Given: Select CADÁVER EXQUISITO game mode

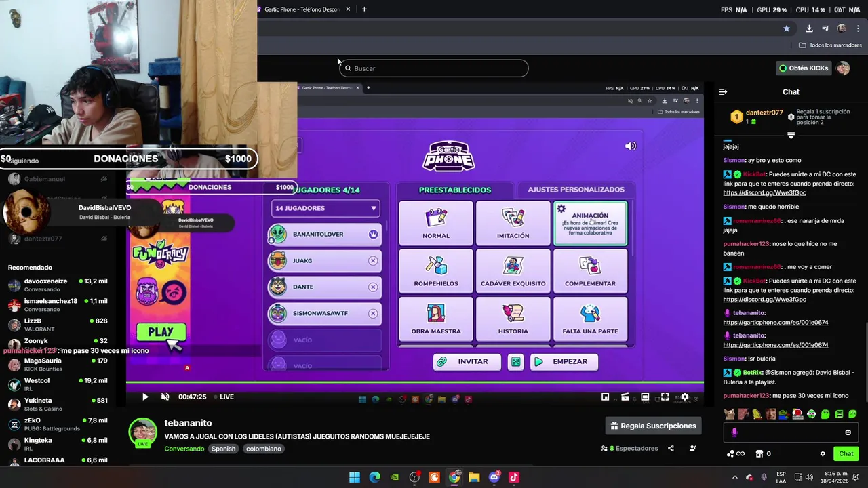Looking at the screenshot, I should pos(513,271).
